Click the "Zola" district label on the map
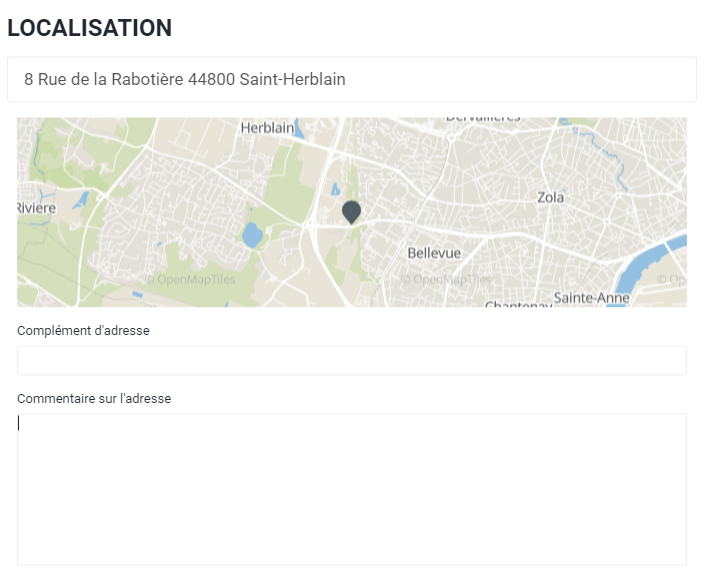 click(550, 198)
